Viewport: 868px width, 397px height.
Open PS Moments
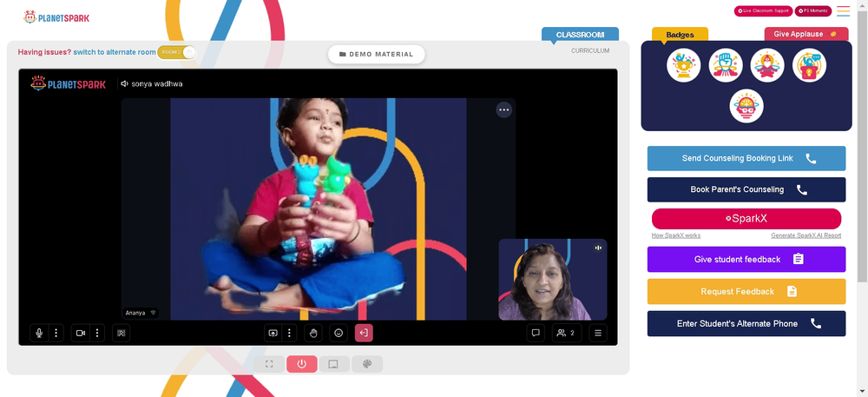click(813, 11)
